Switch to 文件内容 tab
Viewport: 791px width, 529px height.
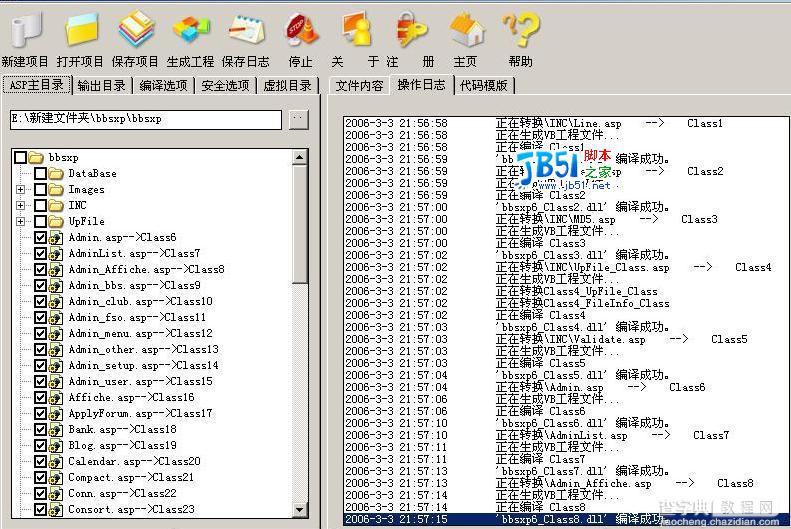[x=360, y=85]
